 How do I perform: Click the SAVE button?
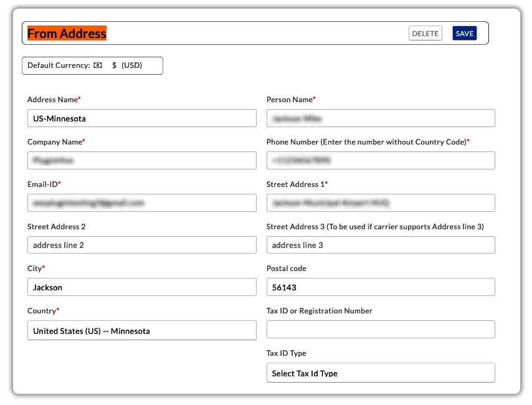coord(465,33)
